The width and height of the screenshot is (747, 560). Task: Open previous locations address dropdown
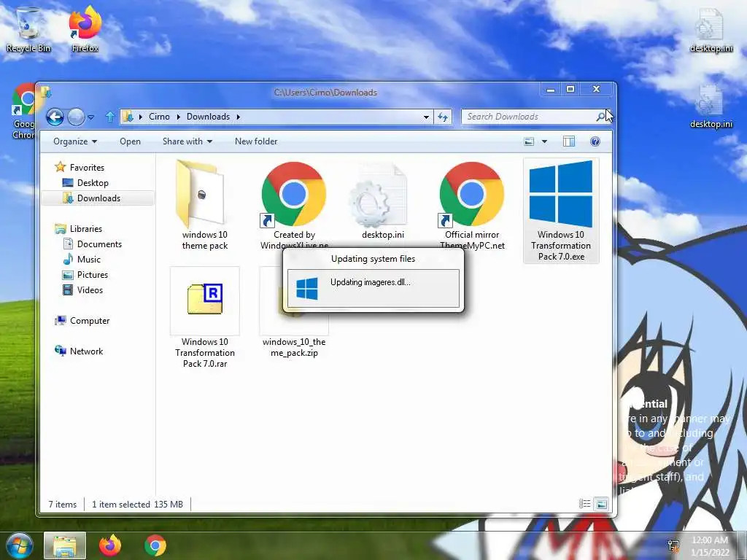[x=426, y=117]
